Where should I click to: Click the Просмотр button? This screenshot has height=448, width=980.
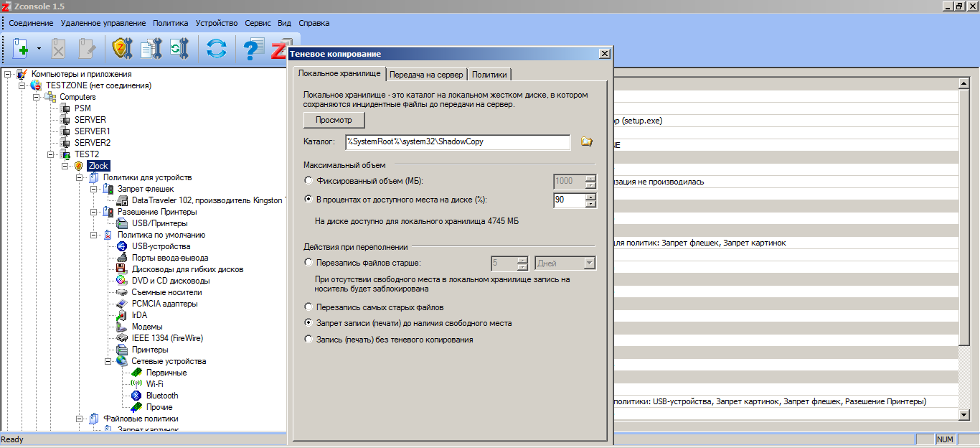pyautogui.click(x=334, y=120)
